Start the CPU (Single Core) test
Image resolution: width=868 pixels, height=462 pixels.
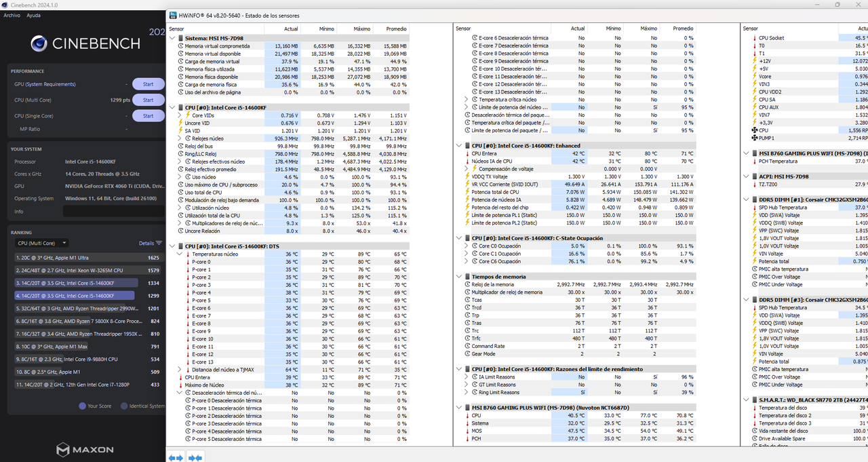[149, 115]
